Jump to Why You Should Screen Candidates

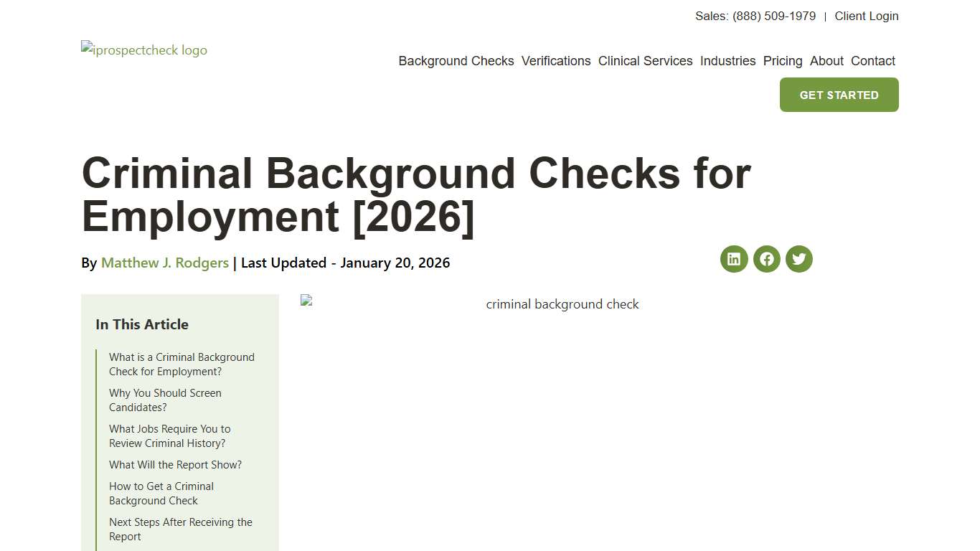click(x=165, y=400)
